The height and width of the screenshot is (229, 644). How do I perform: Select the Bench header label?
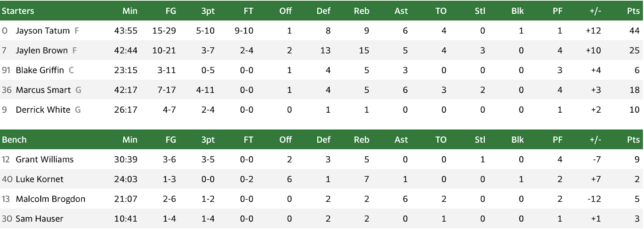tap(14, 140)
